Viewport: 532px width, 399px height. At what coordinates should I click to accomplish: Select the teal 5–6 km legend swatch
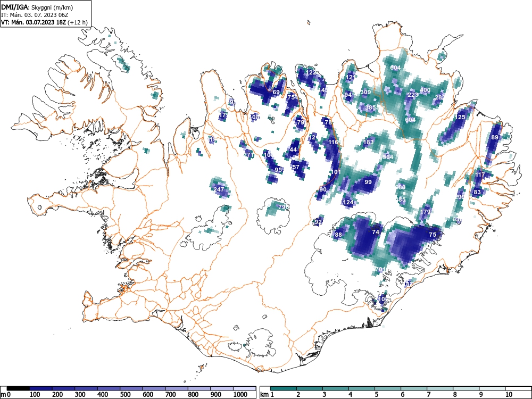pyautogui.click(x=387, y=388)
